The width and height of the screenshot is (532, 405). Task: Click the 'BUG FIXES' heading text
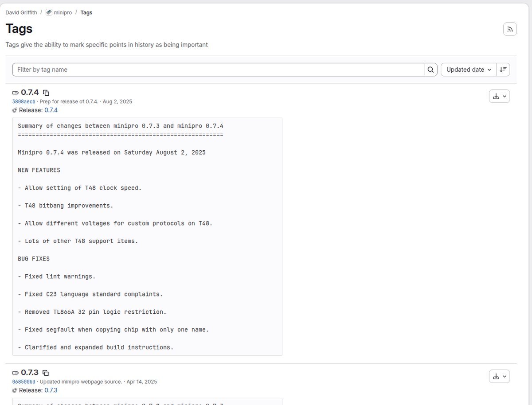click(34, 259)
